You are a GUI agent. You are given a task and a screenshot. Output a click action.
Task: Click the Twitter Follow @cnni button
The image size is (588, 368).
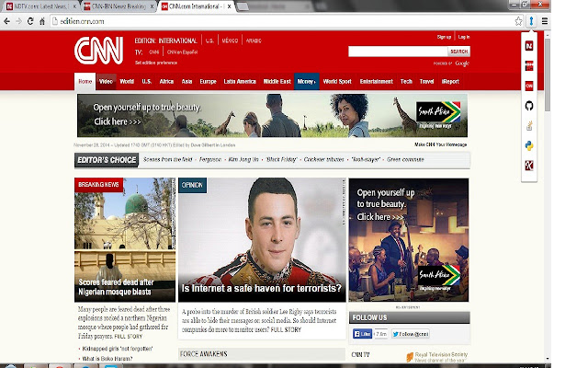[411, 334]
